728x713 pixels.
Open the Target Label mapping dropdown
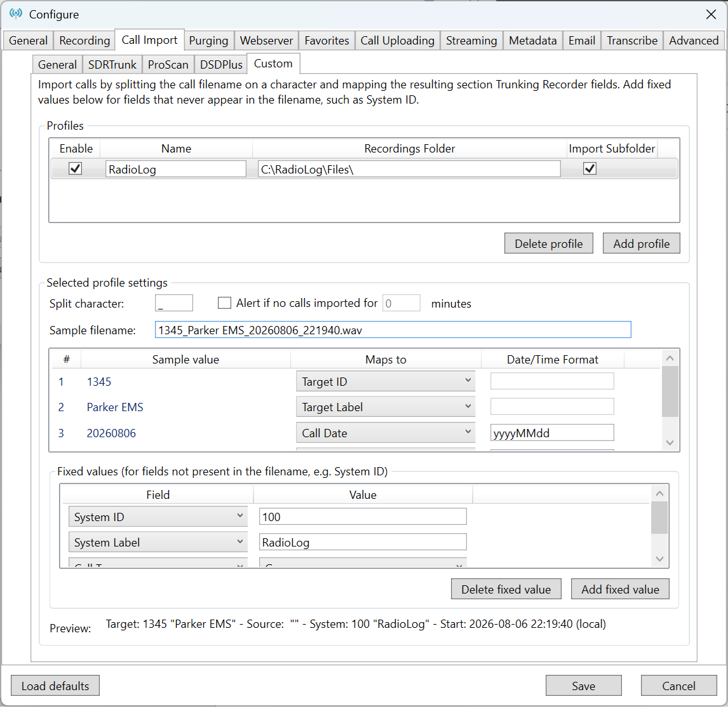point(386,407)
